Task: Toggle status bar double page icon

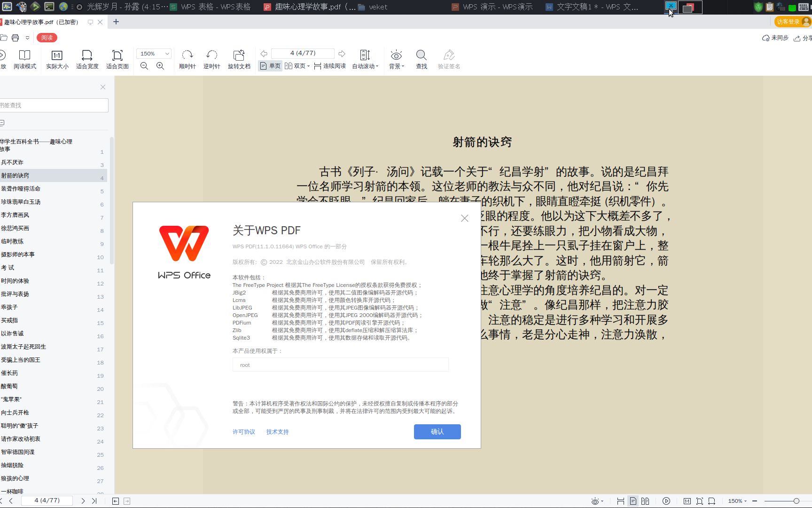Action: (x=645, y=501)
